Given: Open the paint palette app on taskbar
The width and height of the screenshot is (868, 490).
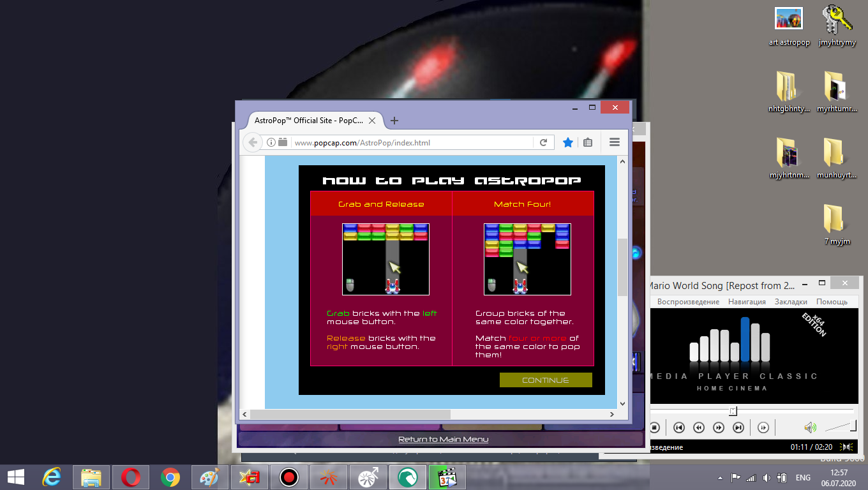Looking at the screenshot, I should point(209,477).
